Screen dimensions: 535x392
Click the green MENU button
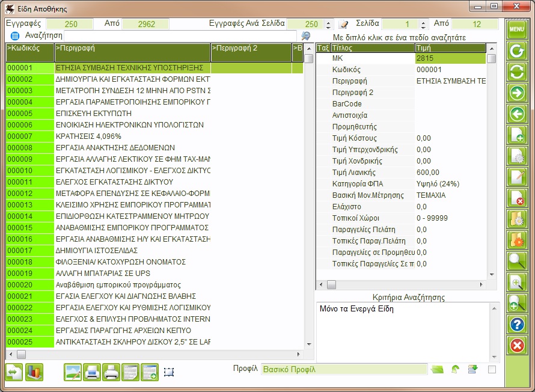(x=516, y=29)
